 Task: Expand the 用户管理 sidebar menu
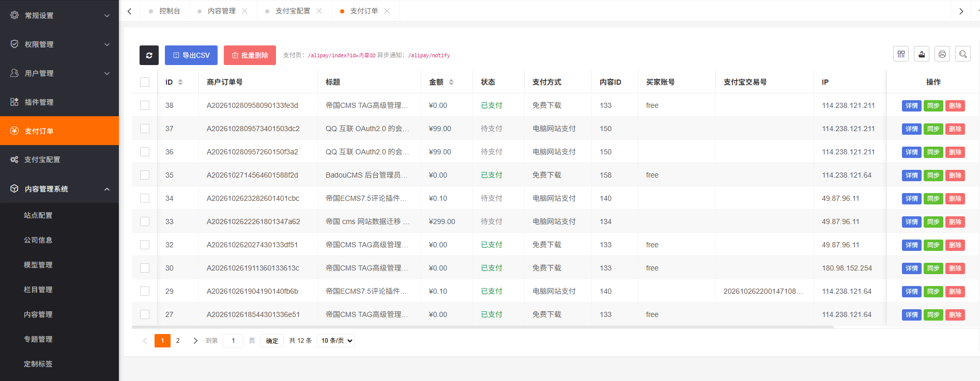click(59, 73)
